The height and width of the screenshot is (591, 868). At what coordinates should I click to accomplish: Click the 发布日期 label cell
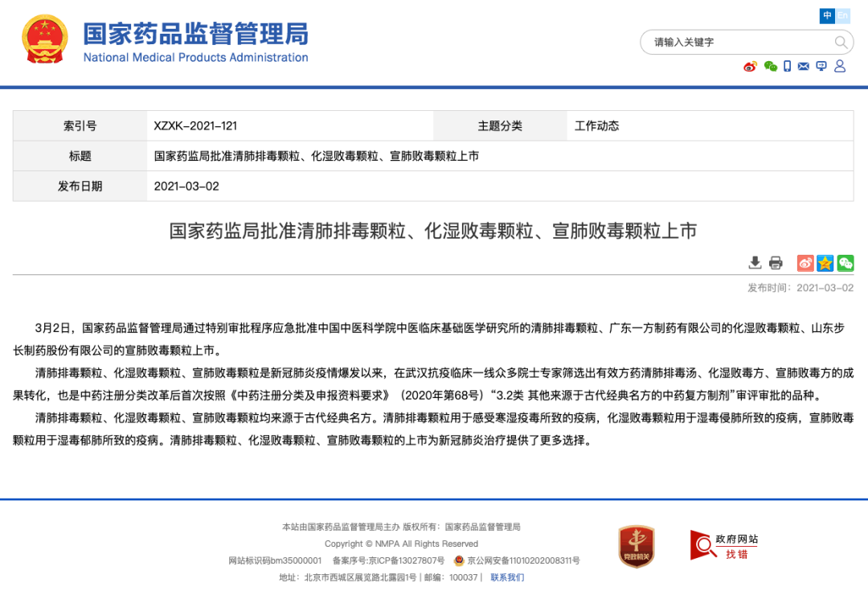point(80,186)
